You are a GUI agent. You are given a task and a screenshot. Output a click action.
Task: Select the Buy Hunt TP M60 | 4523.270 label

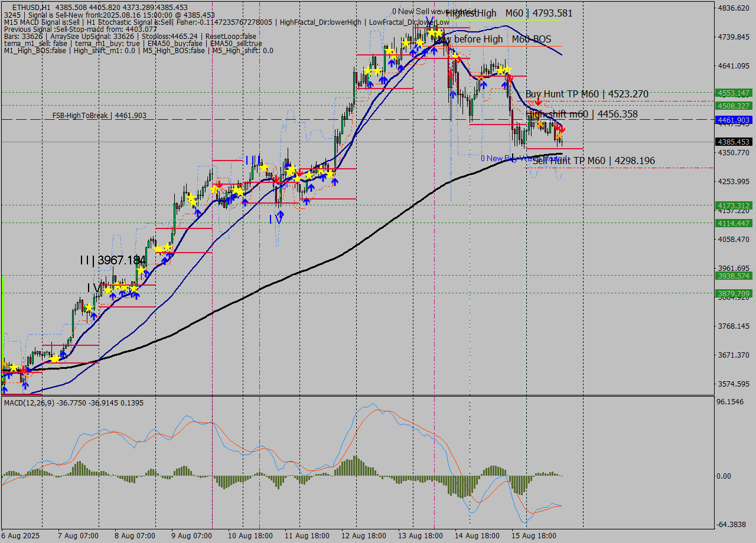586,94
